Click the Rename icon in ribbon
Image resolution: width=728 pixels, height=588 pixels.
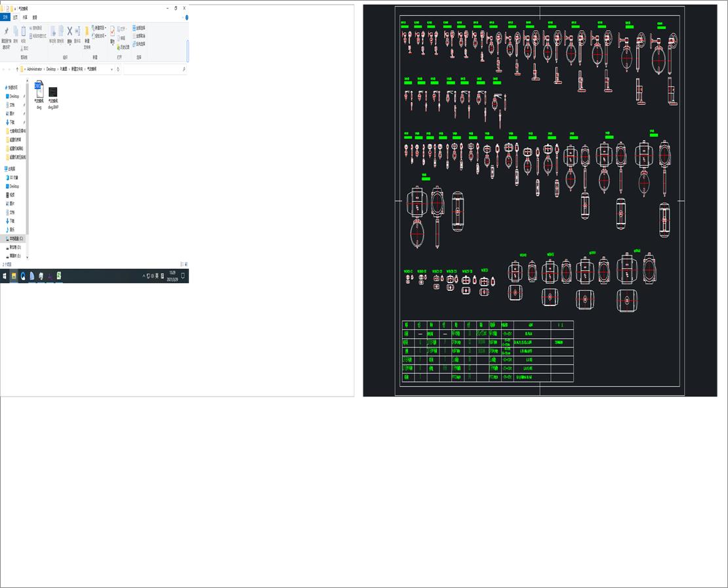[x=77, y=31]
